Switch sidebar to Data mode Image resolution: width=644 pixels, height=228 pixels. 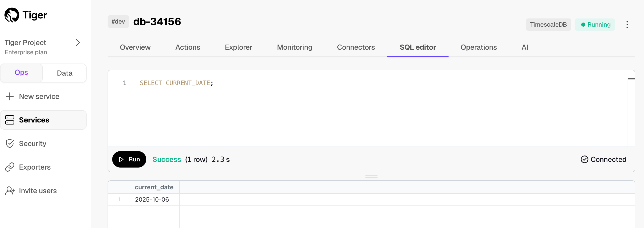pyautogui.click(x=65, y=73)
